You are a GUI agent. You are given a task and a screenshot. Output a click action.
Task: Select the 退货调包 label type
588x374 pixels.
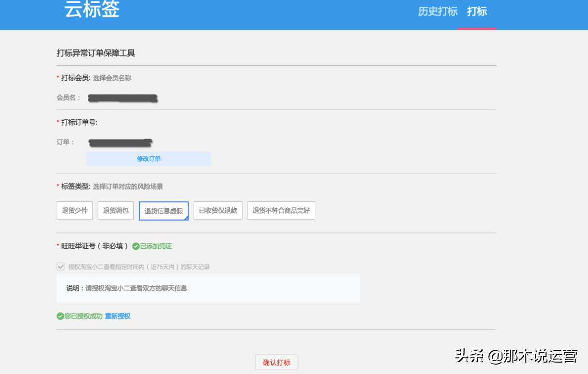coord(116,210)
